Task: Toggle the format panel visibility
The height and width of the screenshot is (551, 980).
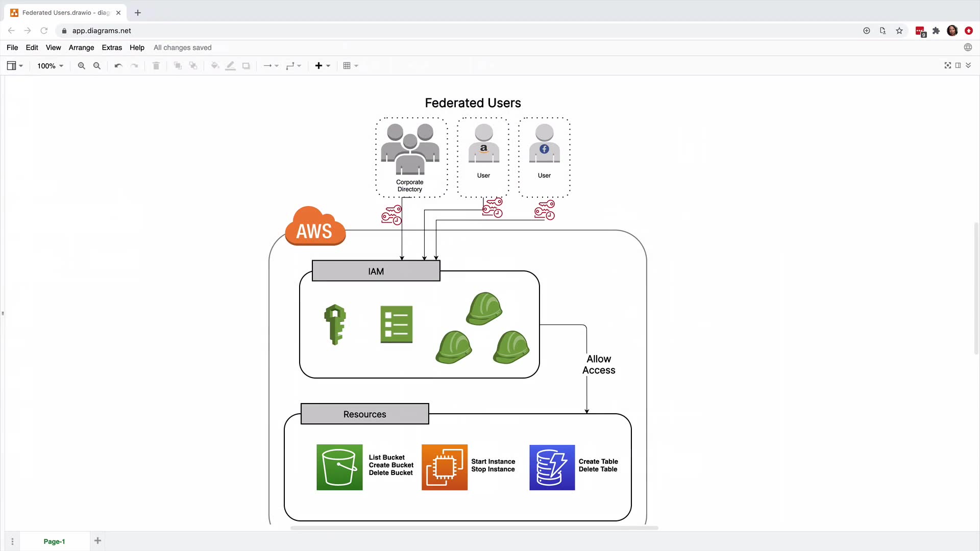Action: click(x=958, y=65)
